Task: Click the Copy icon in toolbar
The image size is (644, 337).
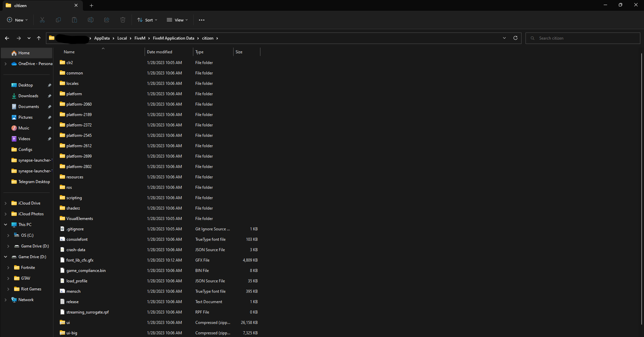Action: (58, 20)
